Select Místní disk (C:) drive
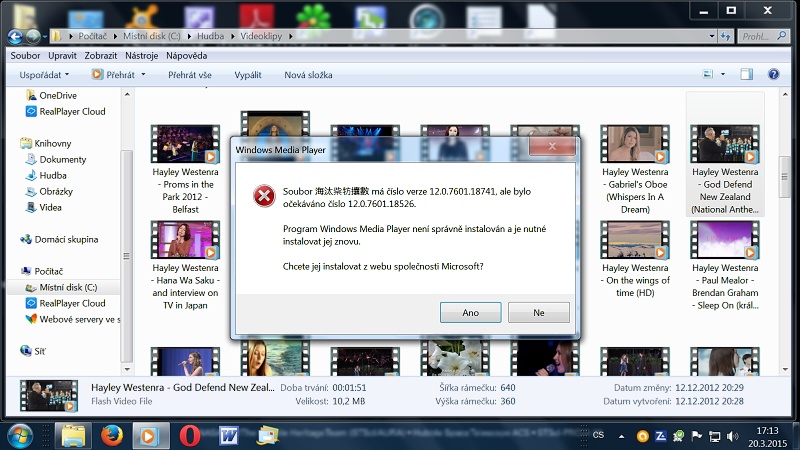The width and height of the screenshot is (800, 450). point(61,287)
